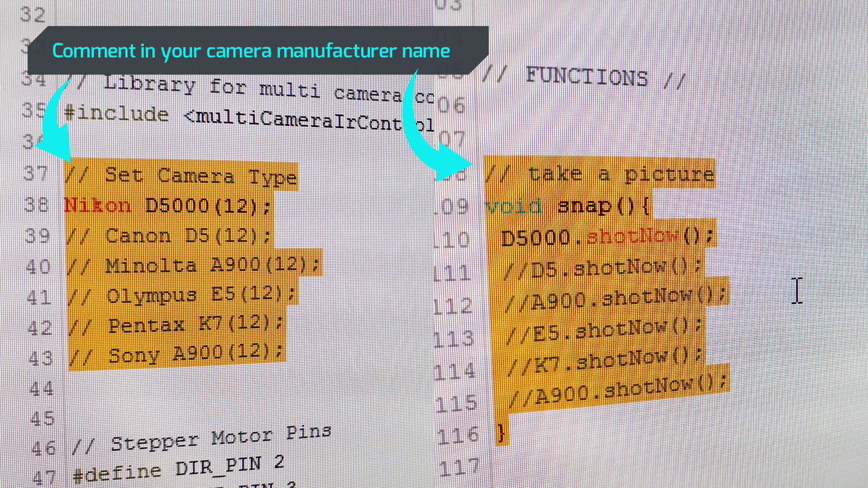Screen dimensions: 868x488
Task: Click the "//E5.shotNow();" line
Action: point(604,330)
